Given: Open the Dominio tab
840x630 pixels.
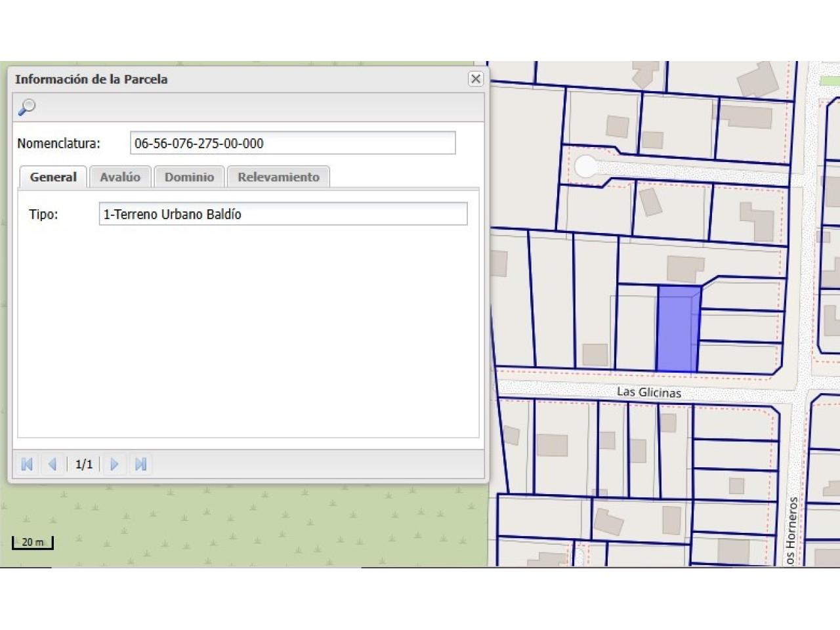Looking at the screenshot, I should pos(189,177).
